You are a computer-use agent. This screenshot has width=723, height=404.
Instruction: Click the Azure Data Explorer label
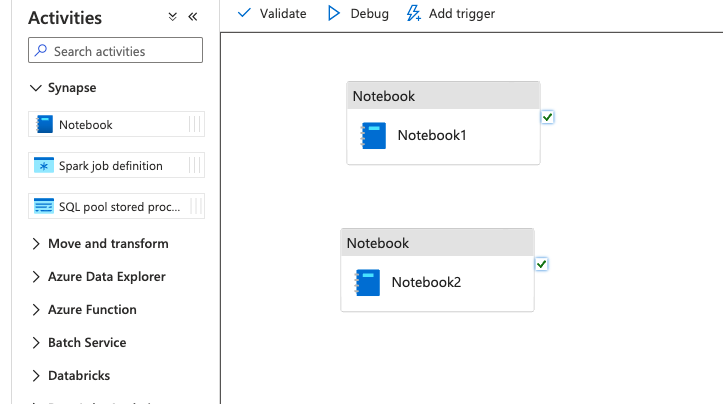pyautogui.click(x=107, y=277)
